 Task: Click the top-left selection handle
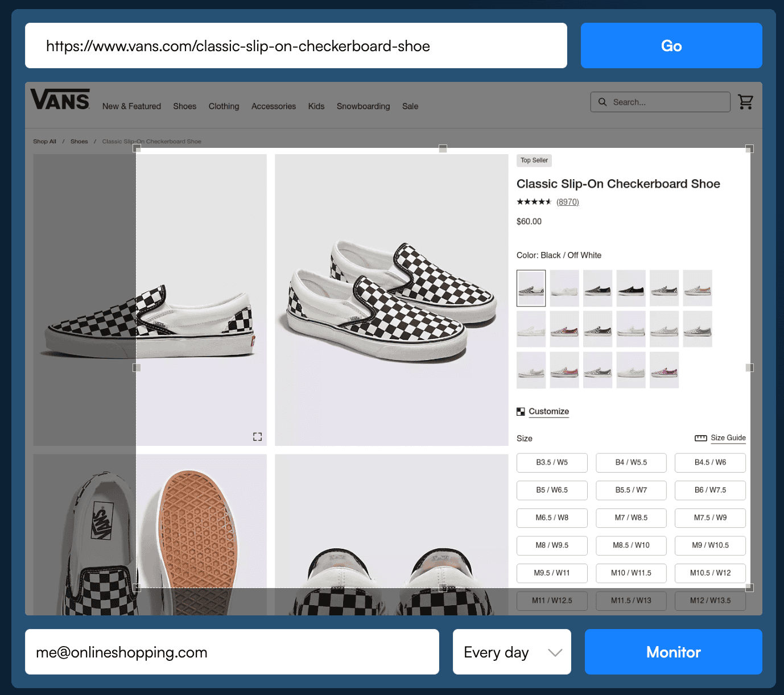(x=137, y=148)
